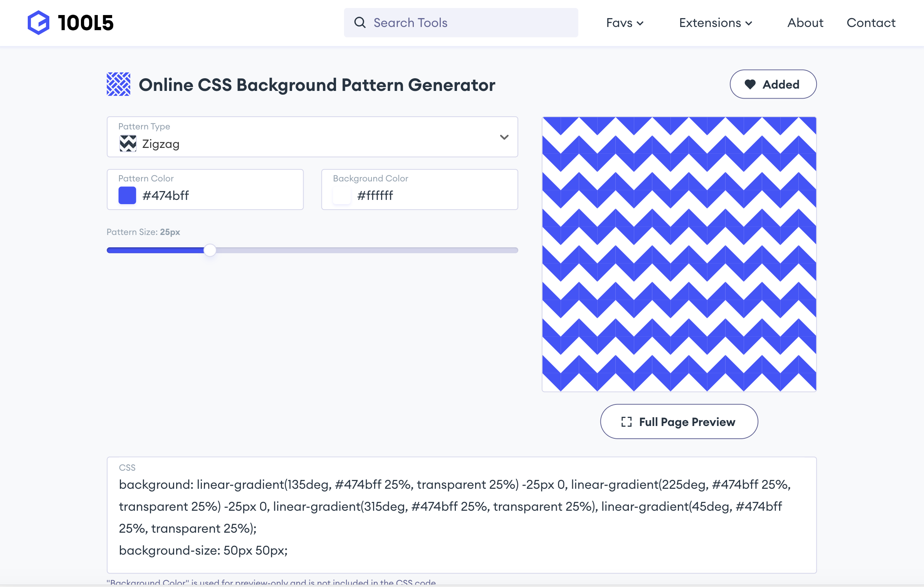Open Full Page Preview
The width and height of the screenshot is (924, 587).
(x=679, y=421)
